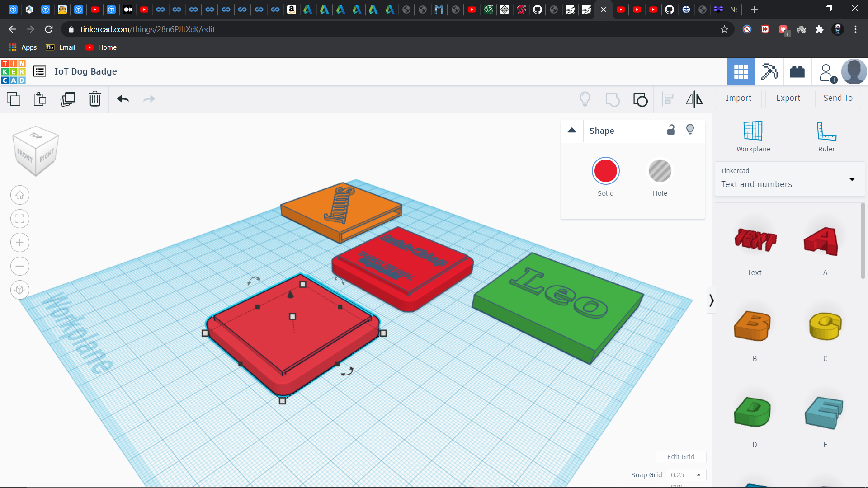Delete the selected shape with the trash icon

(94, 99)
